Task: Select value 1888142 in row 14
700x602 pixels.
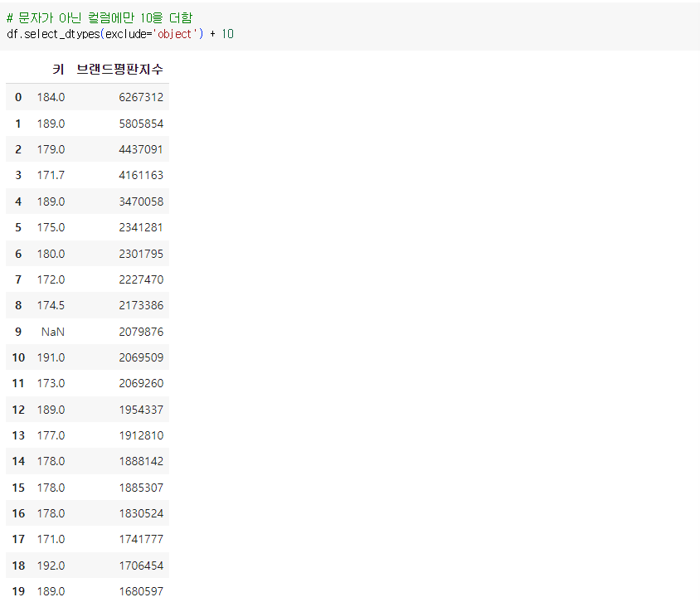Action: point(141,461)
